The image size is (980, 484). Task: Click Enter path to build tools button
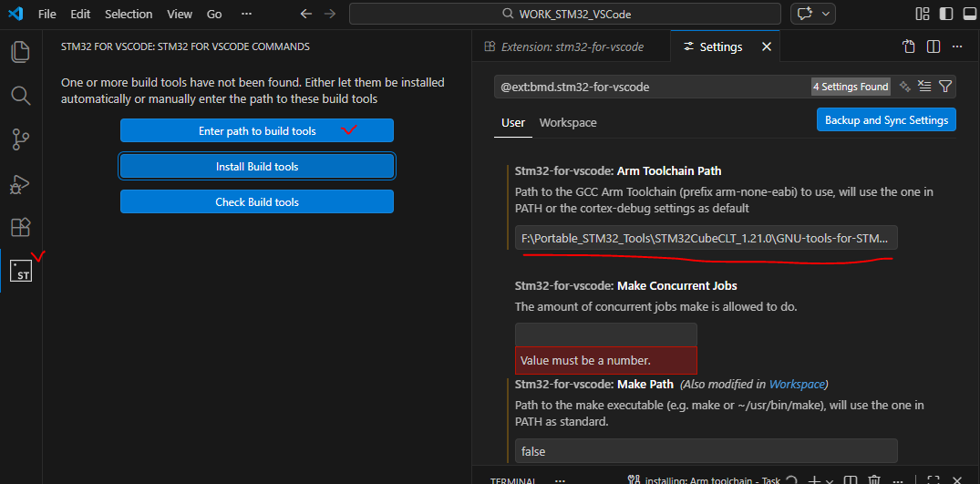[x=257, y=130]
